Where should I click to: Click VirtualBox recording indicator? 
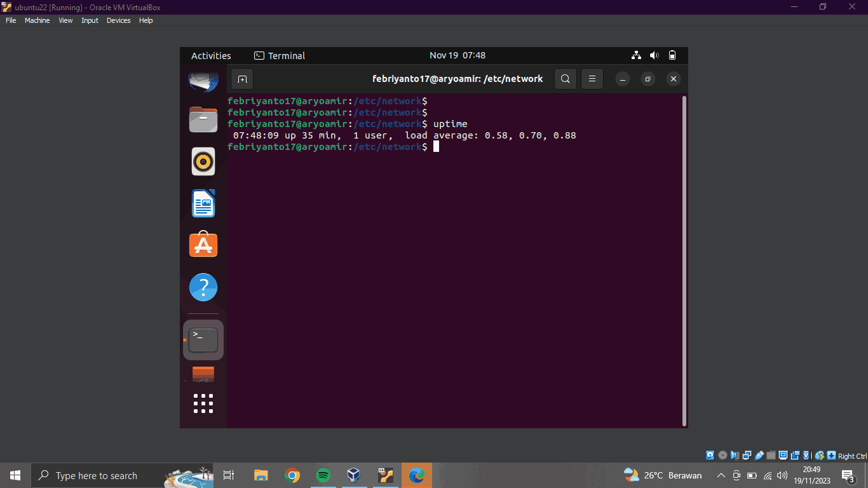click(x=795, y=456)
